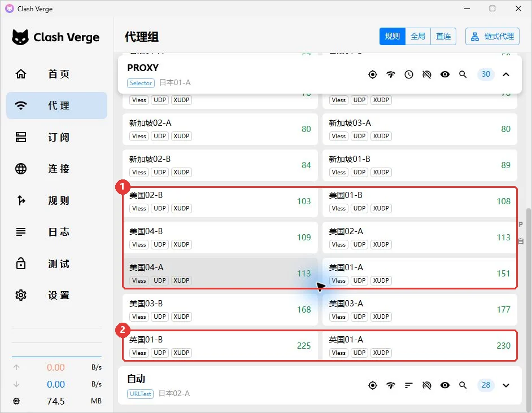This screenshot has width=532, height=413.
Task: Click the clock sort icon in PROXY group
Action: click(x=409, y=74)
